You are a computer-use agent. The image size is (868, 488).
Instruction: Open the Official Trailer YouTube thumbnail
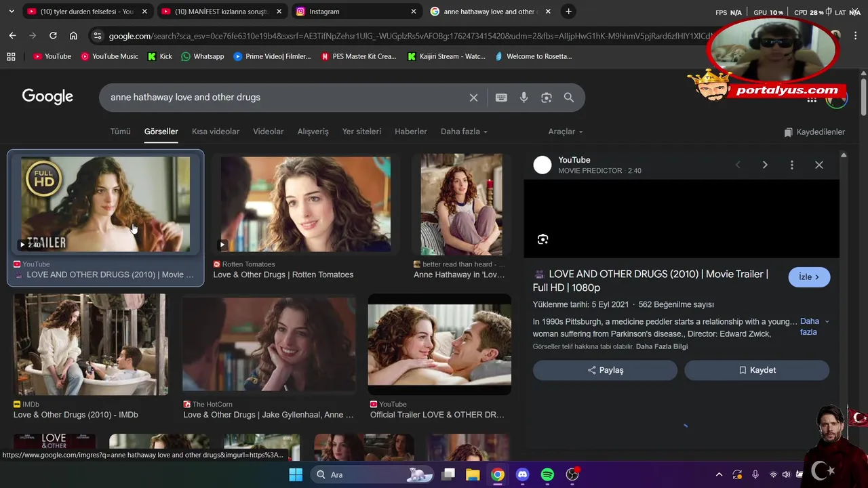pos(439,344)
